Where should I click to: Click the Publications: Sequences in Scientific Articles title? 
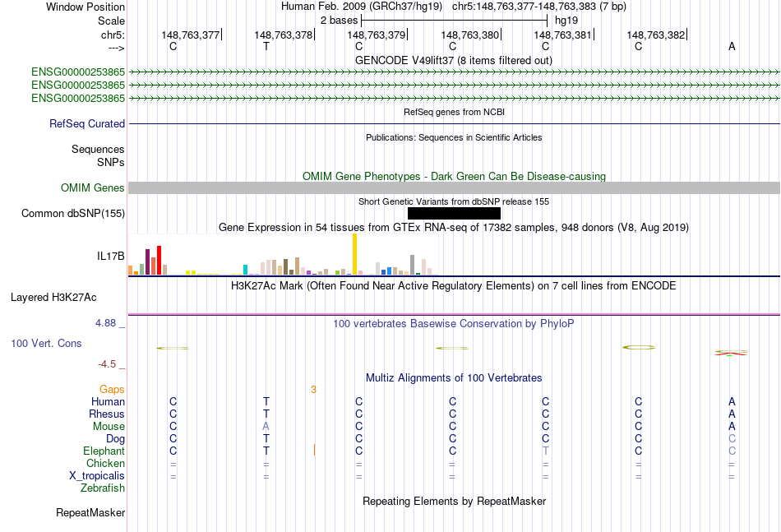point(454,137)
